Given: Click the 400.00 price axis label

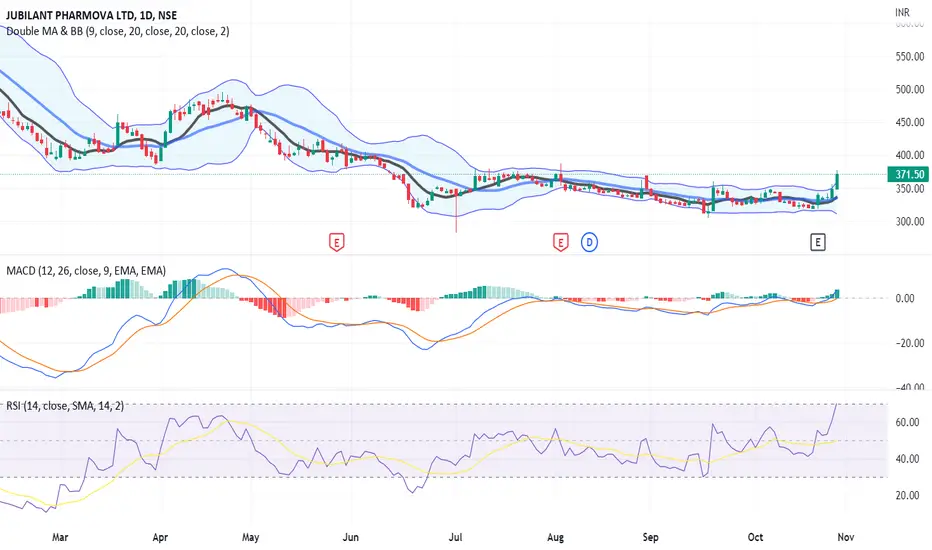Looking at the screenshot, I should click(909, 155).
